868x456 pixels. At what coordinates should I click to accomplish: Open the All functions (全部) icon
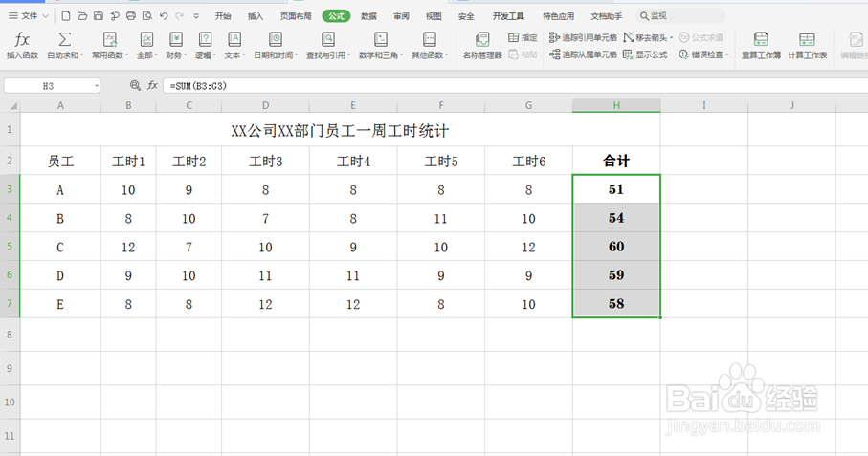(146, 39)
